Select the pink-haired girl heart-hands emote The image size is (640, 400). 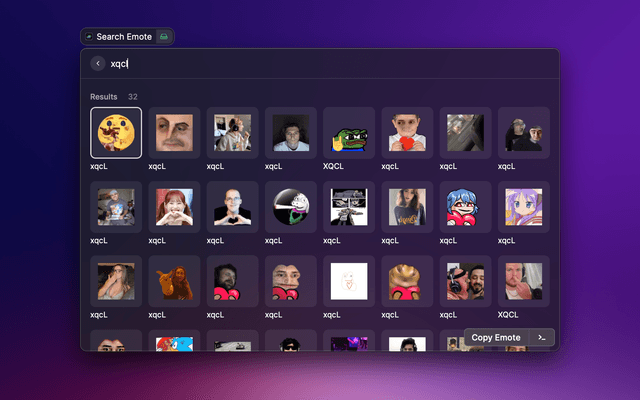tap(174, 207)
